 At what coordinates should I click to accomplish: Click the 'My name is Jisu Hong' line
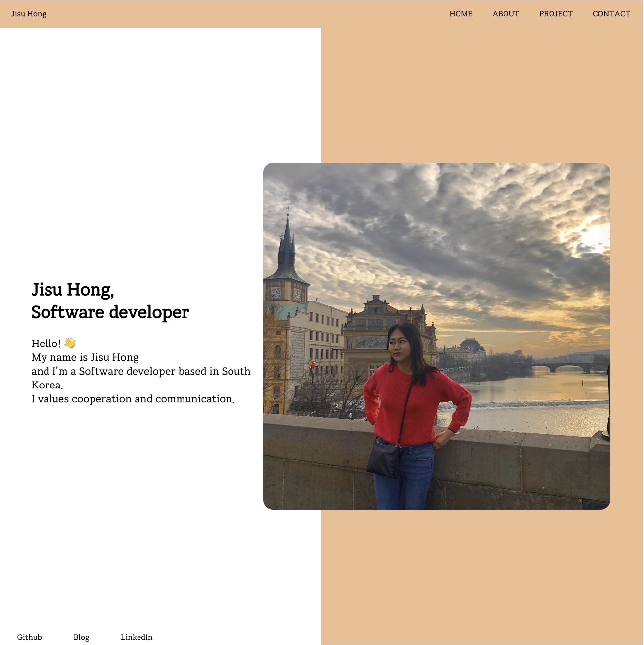click(x=85, y=357)
